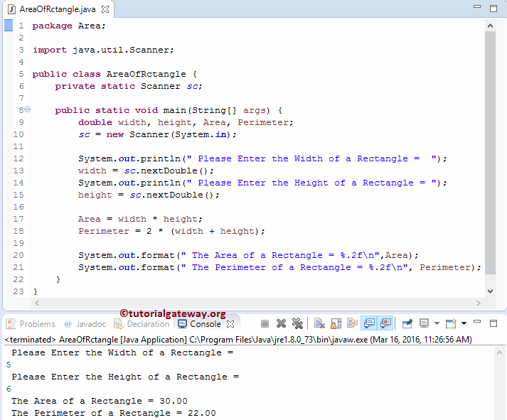Maximize the editor area

tap(493, 9)
